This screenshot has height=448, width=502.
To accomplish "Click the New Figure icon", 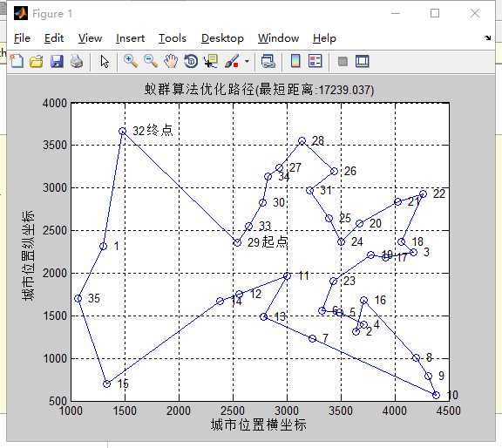I will pyautogui.click(x=17, y=61).
